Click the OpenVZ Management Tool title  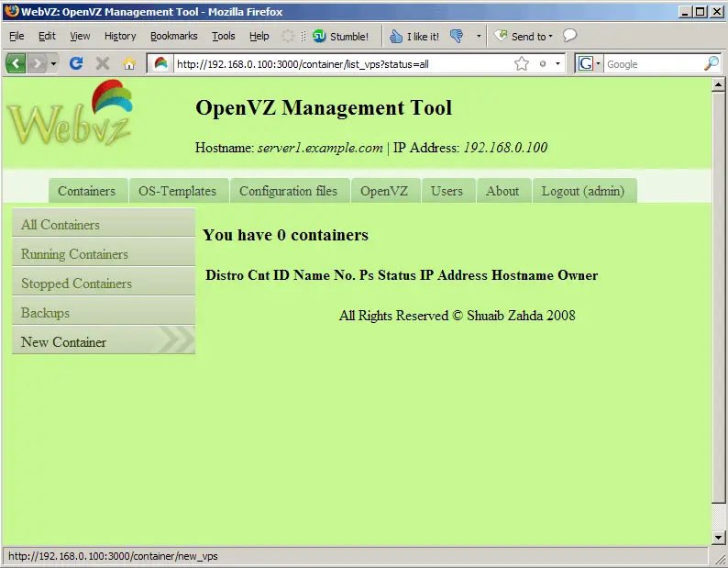324,108
